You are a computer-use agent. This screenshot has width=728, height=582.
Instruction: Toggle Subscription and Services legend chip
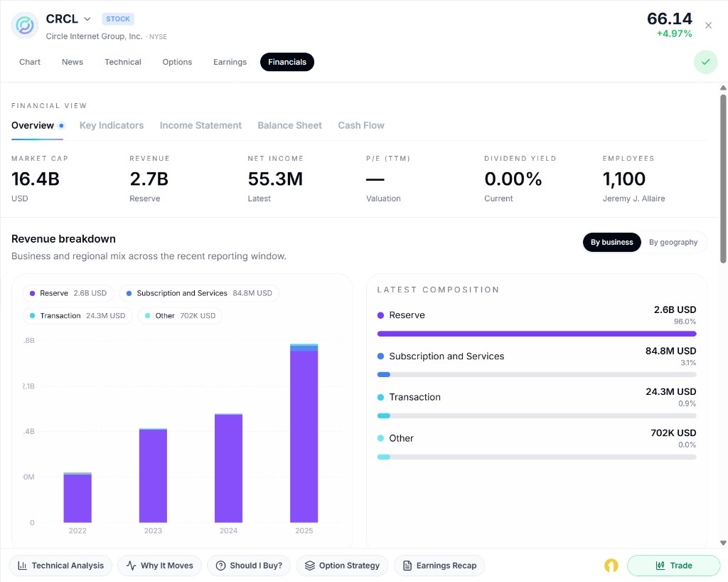click(199, 293)
